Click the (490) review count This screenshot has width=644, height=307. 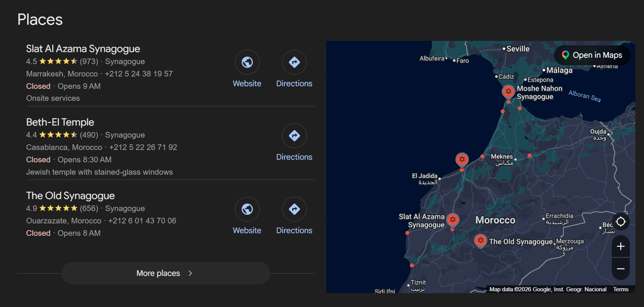89,135
